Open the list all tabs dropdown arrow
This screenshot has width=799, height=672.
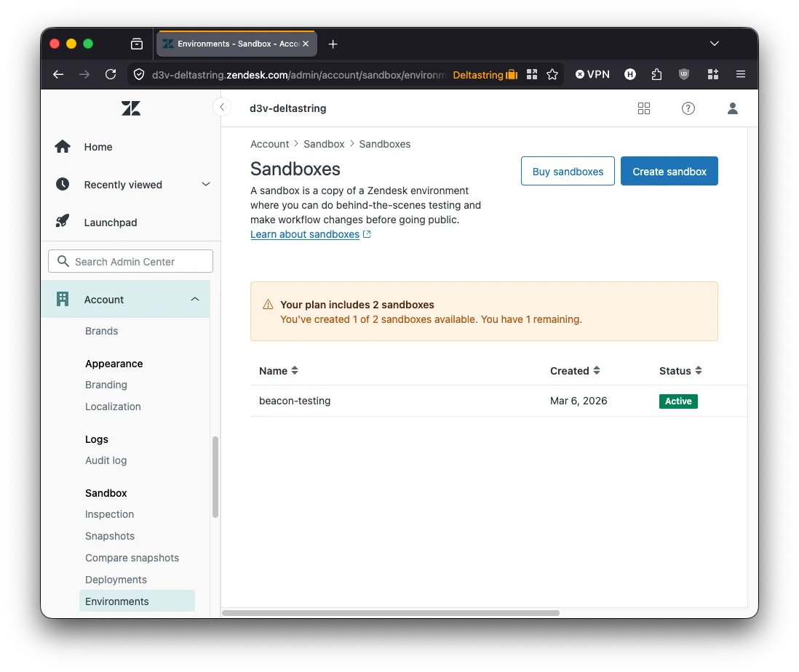click(715, 44)
